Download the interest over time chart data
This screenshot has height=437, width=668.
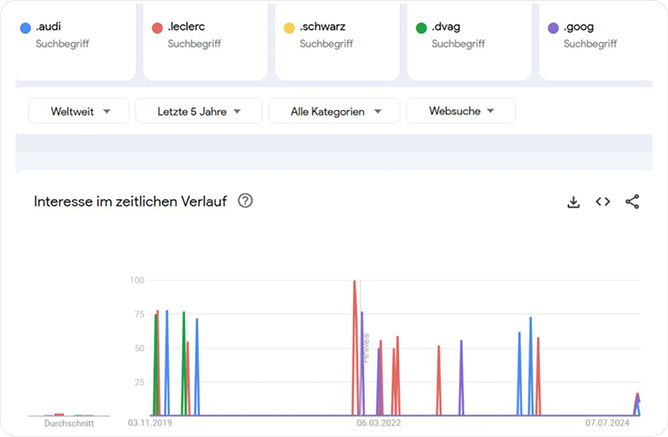click(573, 201)
